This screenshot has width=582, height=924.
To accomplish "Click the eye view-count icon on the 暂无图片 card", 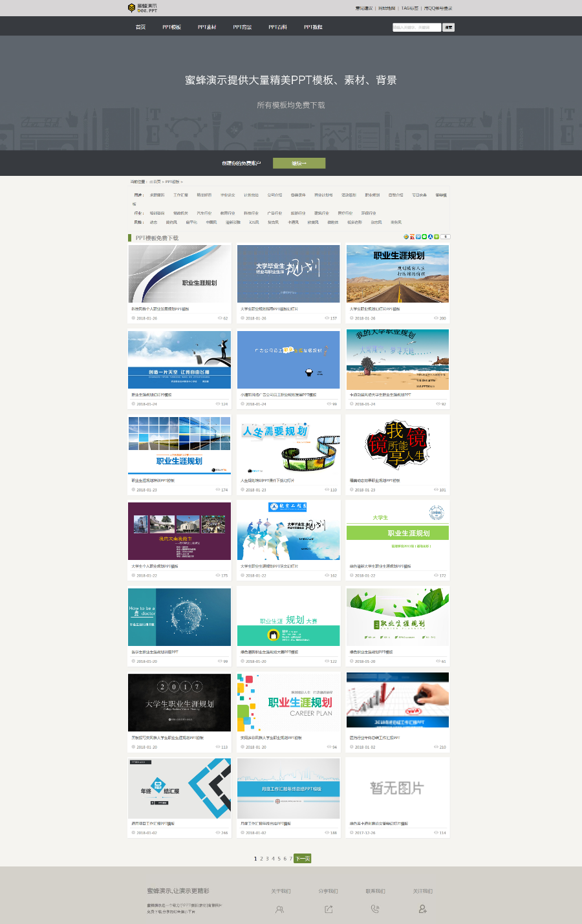I will point(436,833).
